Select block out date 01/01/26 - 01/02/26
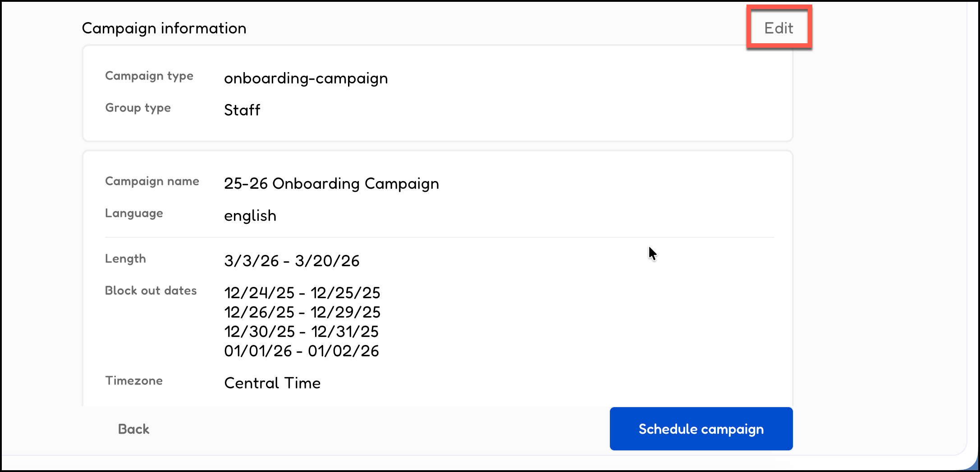 [x=301, y=351]
